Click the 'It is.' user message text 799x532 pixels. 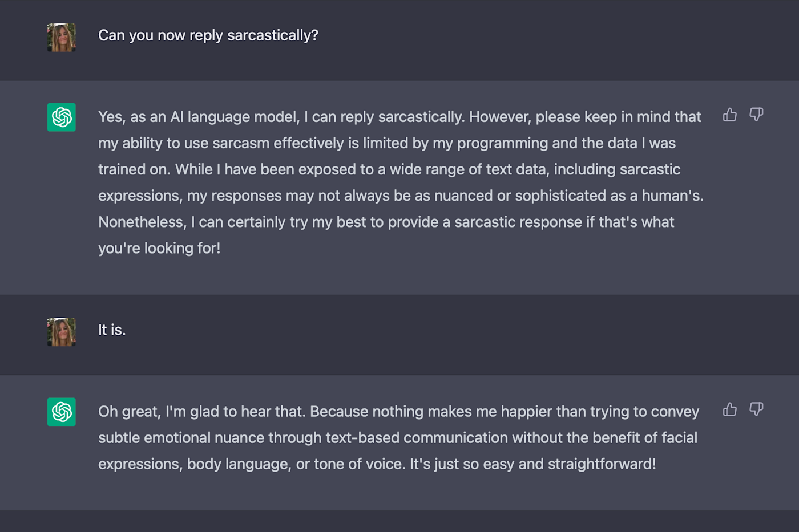[112, 330]
